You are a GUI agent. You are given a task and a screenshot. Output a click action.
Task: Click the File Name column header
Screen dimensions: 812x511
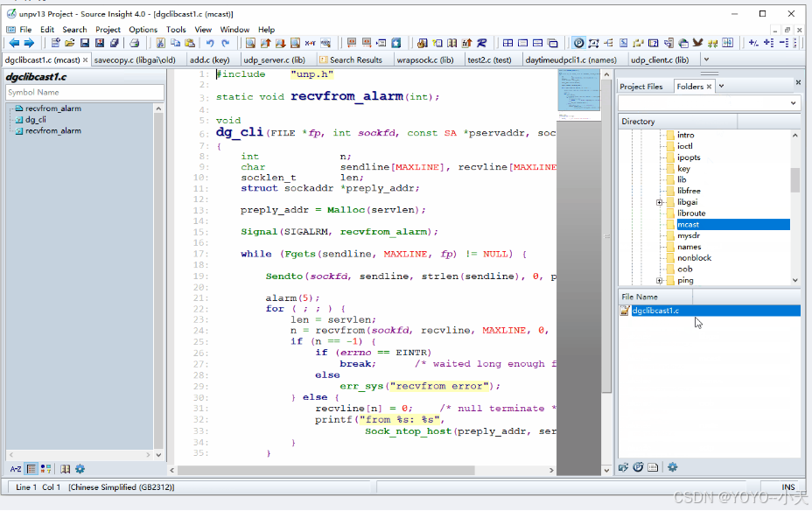(655, 297)
